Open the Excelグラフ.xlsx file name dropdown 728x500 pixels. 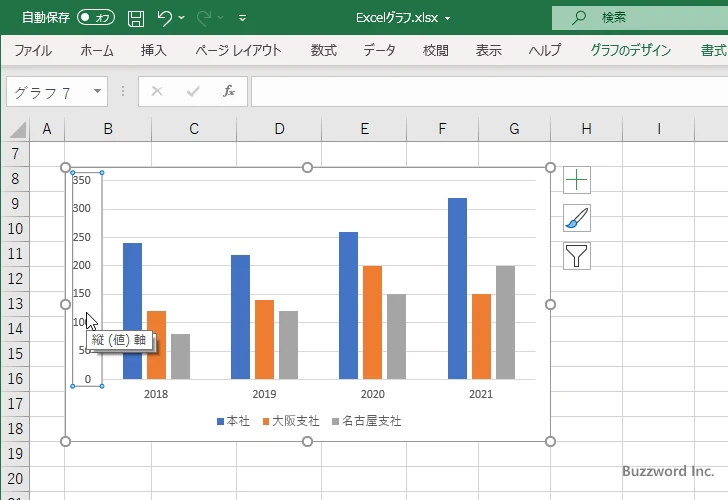[448, 18]
